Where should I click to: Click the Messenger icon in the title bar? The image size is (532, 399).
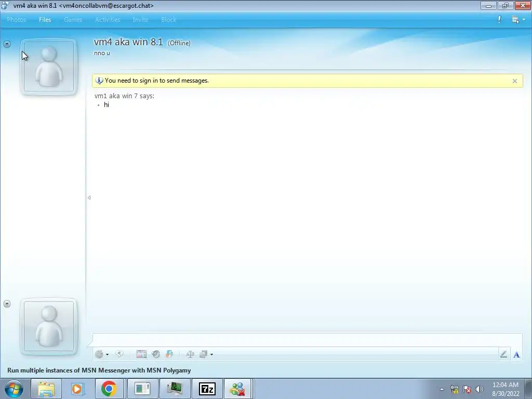coord(5,5)
